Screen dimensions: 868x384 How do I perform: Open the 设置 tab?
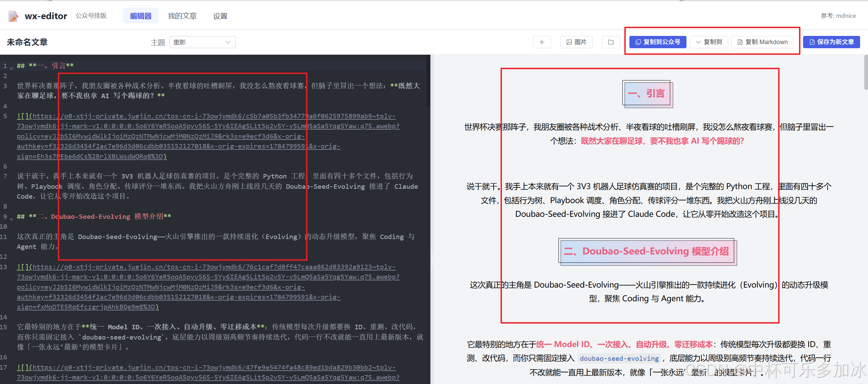[220, 16]
